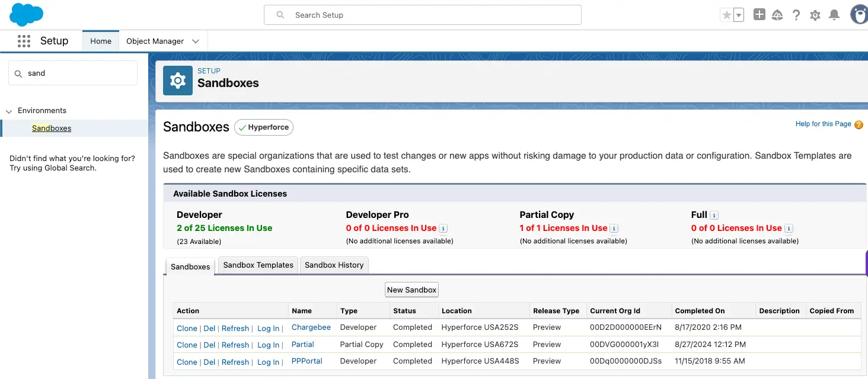The width and height of the screenshot is (868, 379).
Task: Open global actions with the plus icon
Action: click(x=759, y=15)
